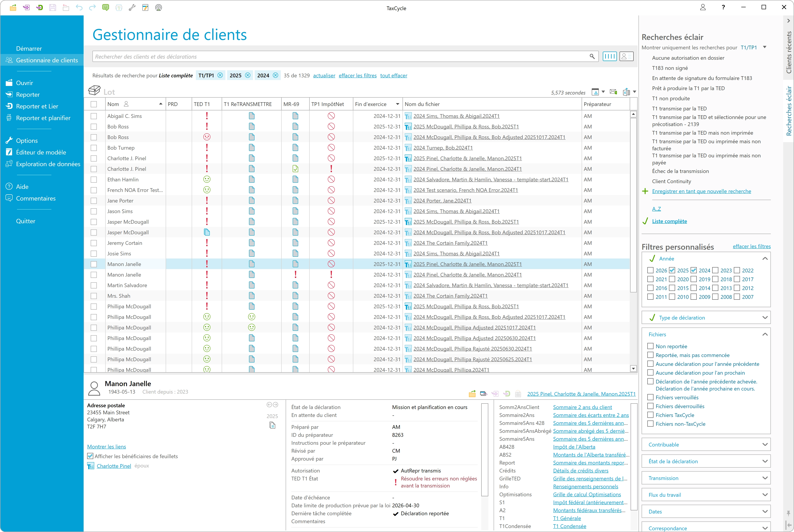The image size is (794, 532).
Task: Click the tout effacer link
Action: pyautogui.click(x=393, y=75)
